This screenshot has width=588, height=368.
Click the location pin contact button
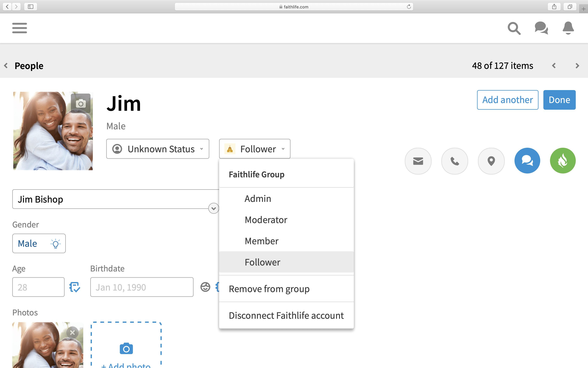click(x=491, y=161)
